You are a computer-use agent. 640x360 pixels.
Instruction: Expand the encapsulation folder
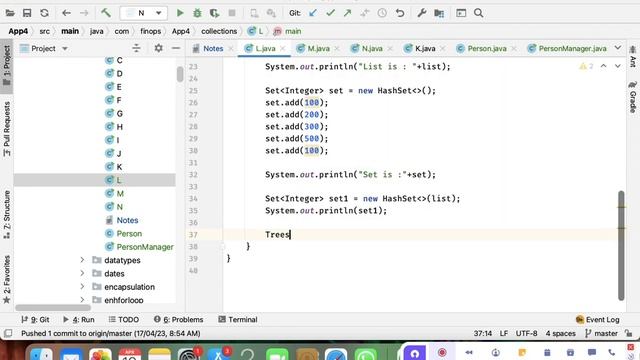click(x=82, y=287)
